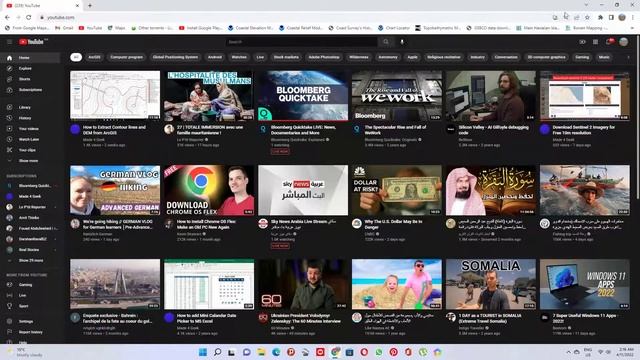Open Real Stories subscription channel
The width and height of the screenshot is (640, 360).
(31, 250)
